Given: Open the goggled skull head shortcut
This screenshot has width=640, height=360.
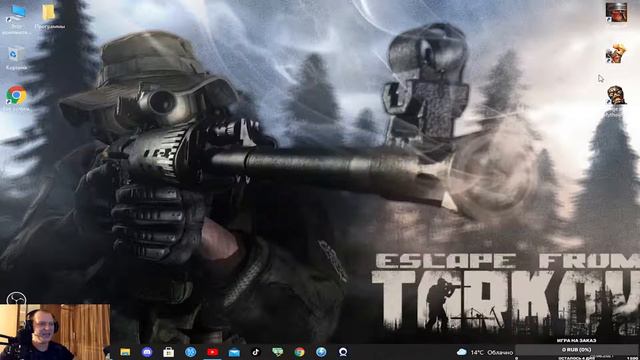Looking at the screenshot, I should click(616, 95).
